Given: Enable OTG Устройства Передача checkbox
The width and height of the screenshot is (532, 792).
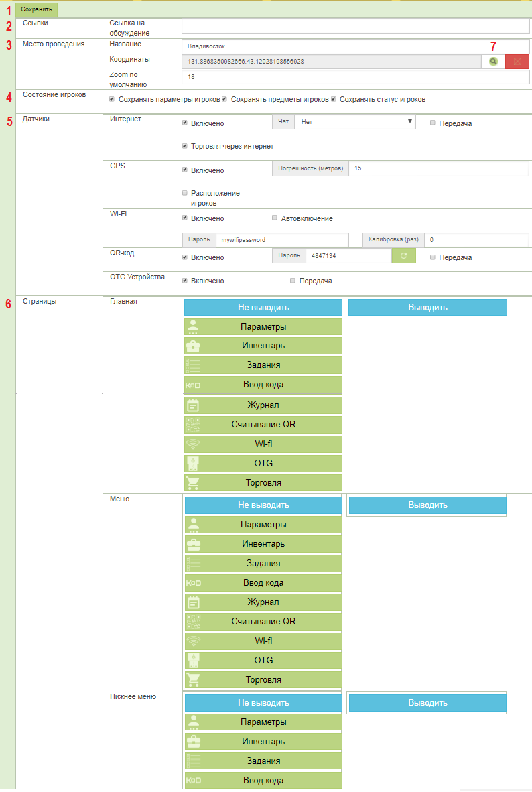Looking at the screenshot, I should (293, 280).
